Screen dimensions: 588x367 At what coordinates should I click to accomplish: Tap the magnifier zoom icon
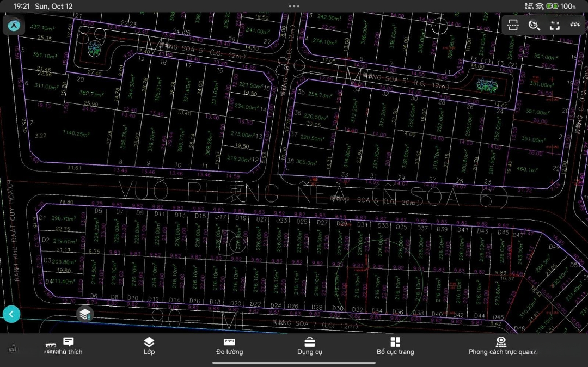coord(534,25)
